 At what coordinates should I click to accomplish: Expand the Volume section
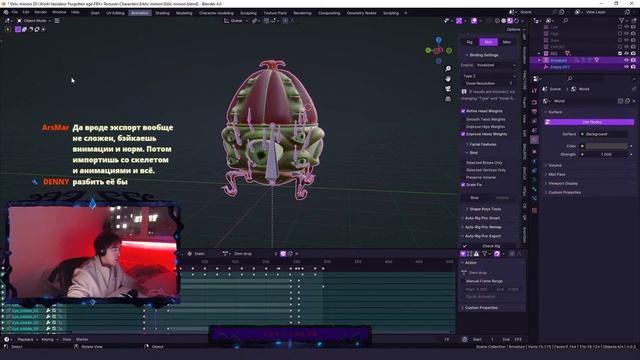click(x=554, y=165)
